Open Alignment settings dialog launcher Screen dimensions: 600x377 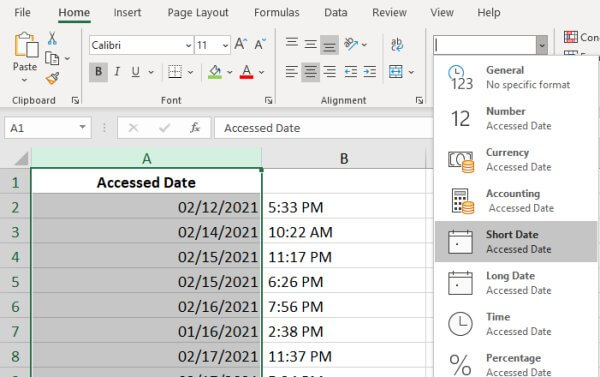point(419,100)
